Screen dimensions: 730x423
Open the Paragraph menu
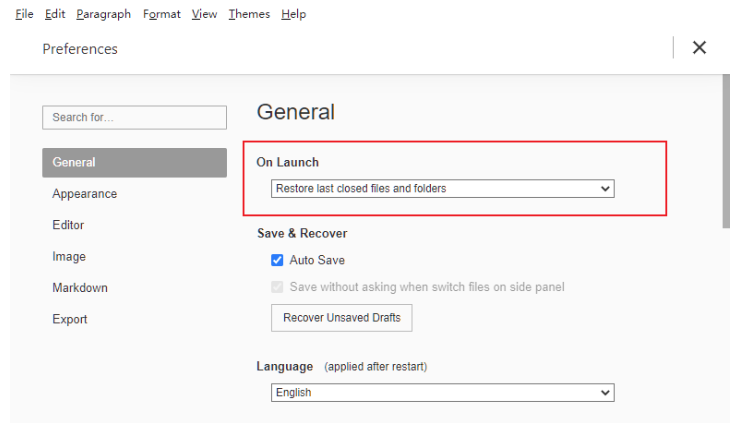103,14
